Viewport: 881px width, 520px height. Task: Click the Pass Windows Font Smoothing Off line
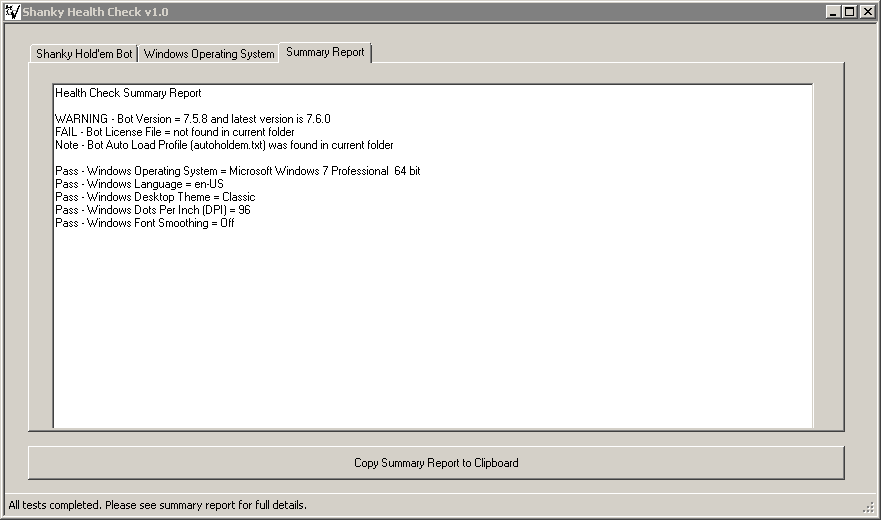click(145, 223)
